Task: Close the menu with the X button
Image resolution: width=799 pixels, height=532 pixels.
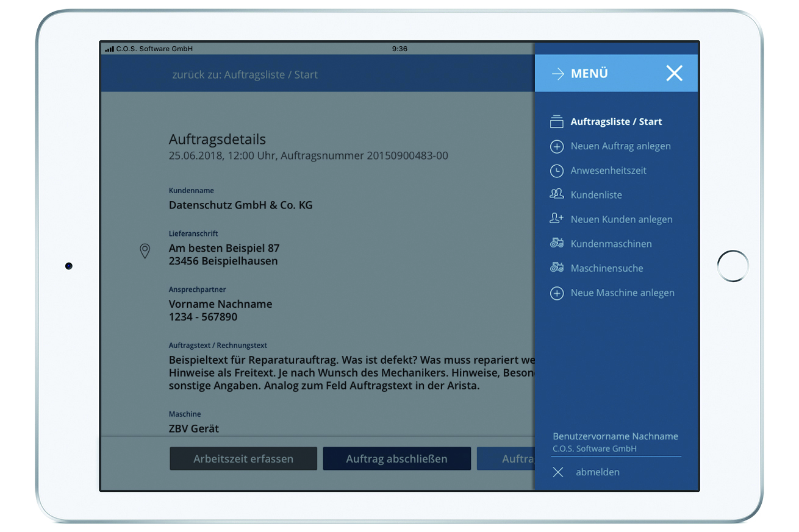Action: coord(674,74)
